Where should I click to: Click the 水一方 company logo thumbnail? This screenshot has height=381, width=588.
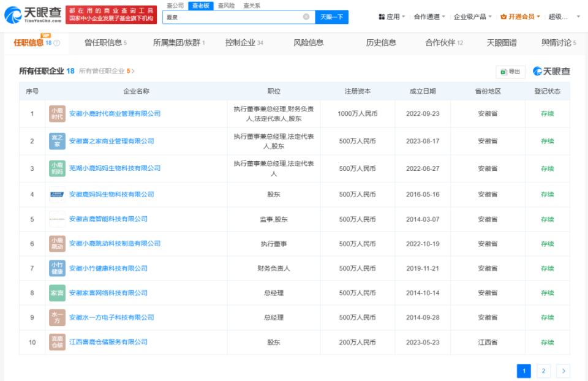[56, 317]
